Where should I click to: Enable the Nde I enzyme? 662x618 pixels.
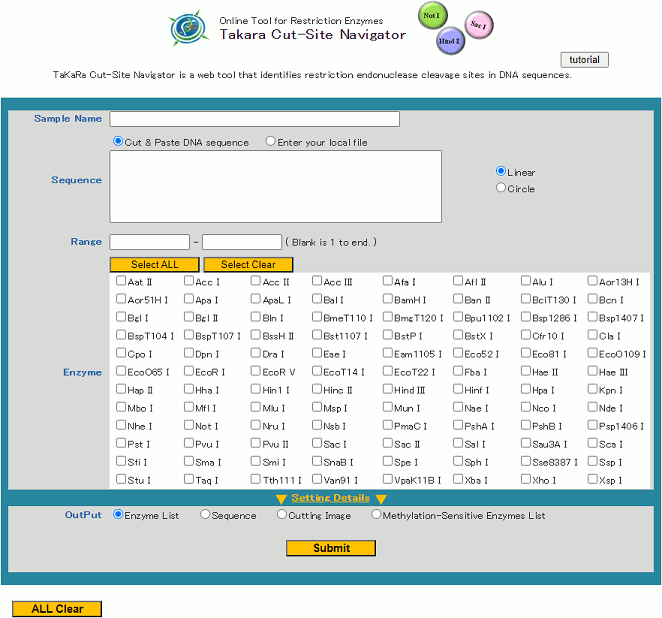coord(593,407)
